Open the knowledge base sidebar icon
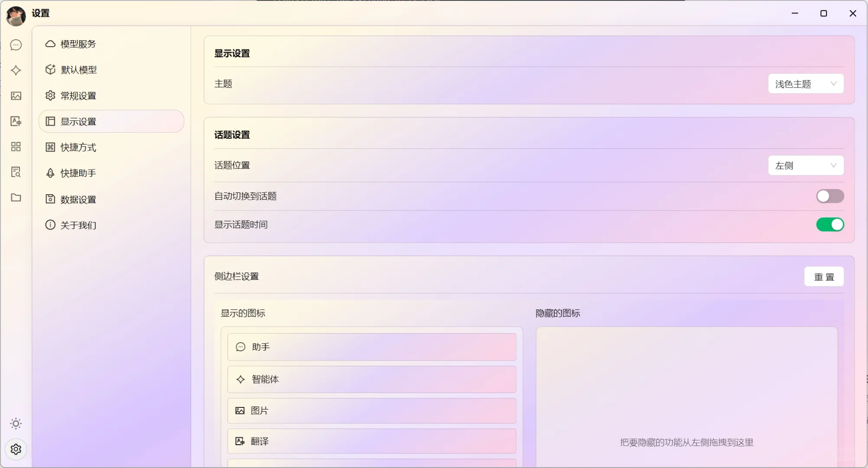 [x=16, y=172]
